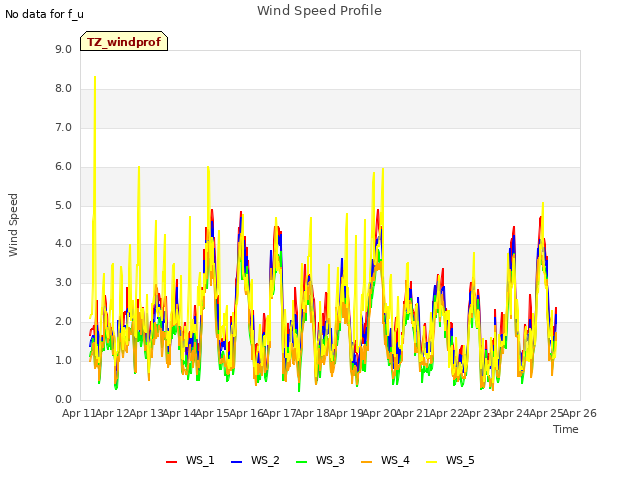The width and height of the screenshot is (640, 480).
Task: Click the 4.0 y-axis tick label
Action: click(x=63, y=244)
